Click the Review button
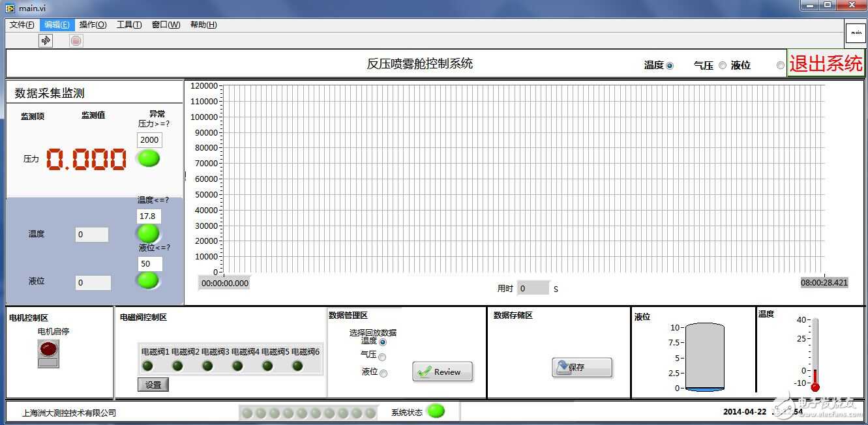The width and height of the screenshot is (868, 425). (x=442, y=372)
